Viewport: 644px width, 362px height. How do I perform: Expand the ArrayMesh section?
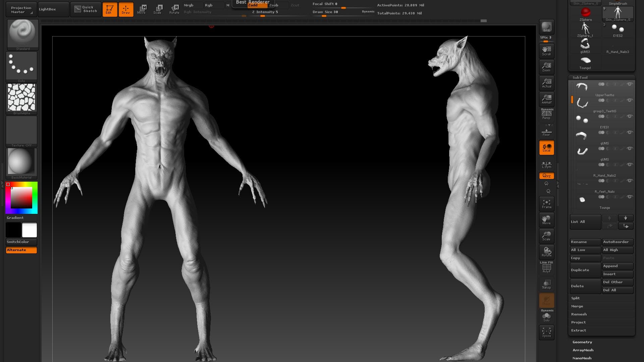coord(583,350)
